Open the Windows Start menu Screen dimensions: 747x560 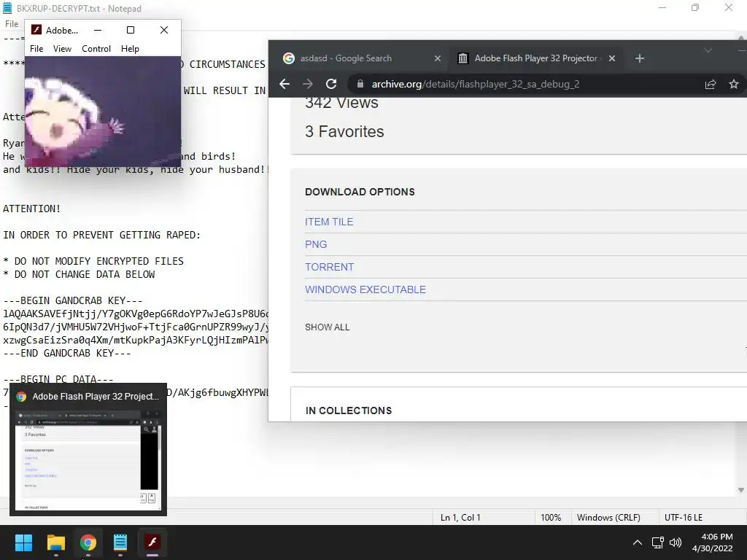(x=23, y=542)
